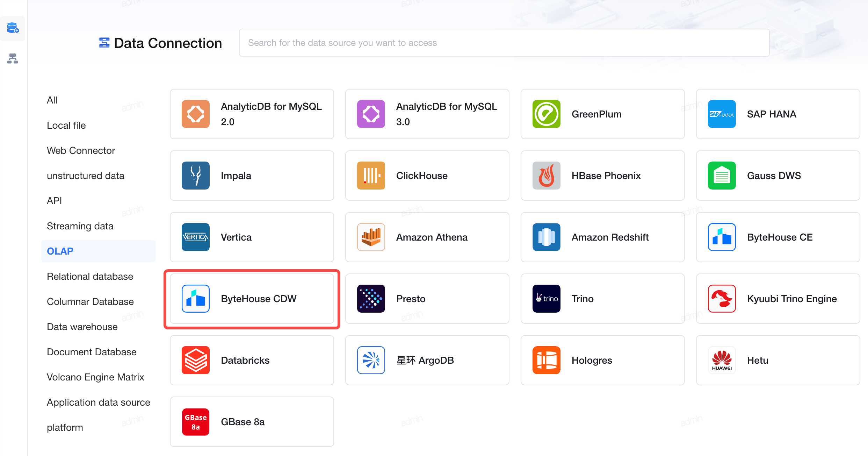The height and width of the screenshot is (456, 868).
Task: Show All data sources category
Action: 52,100
